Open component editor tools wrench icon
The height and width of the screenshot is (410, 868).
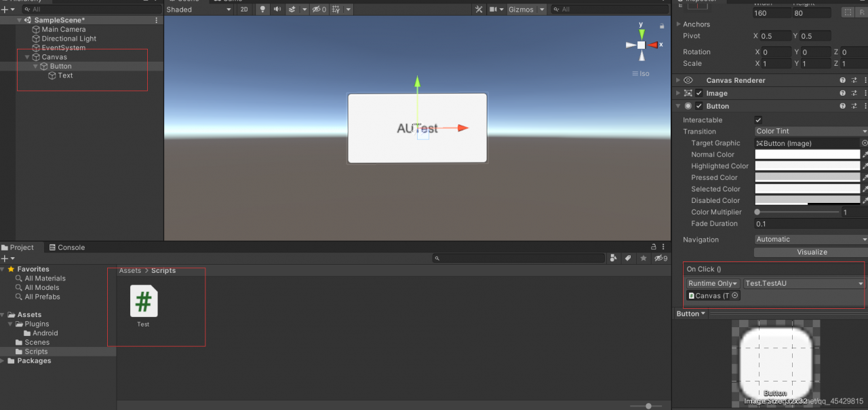click(x=479, y=10)
